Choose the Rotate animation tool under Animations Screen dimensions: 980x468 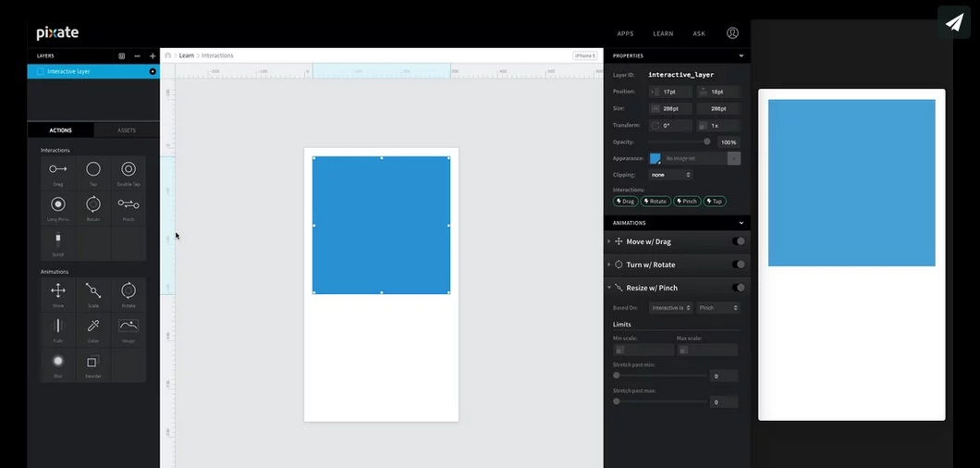tap(129, 295)
